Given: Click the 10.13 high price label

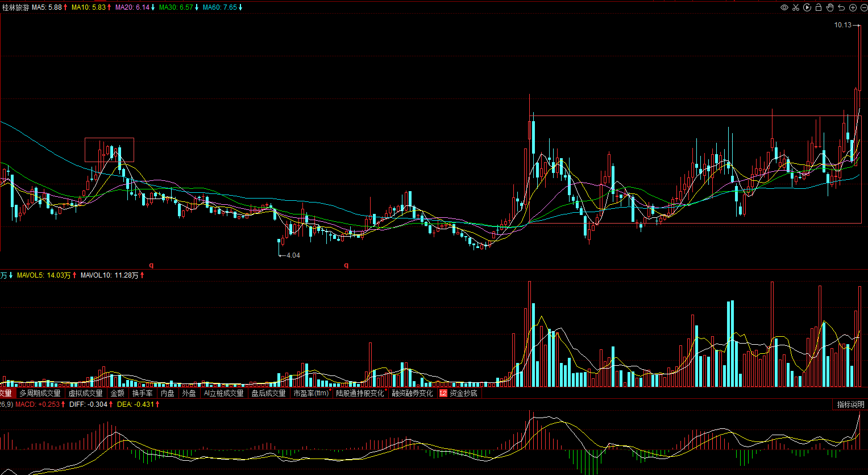Looking at the screenshot, I should pos(843,25).
